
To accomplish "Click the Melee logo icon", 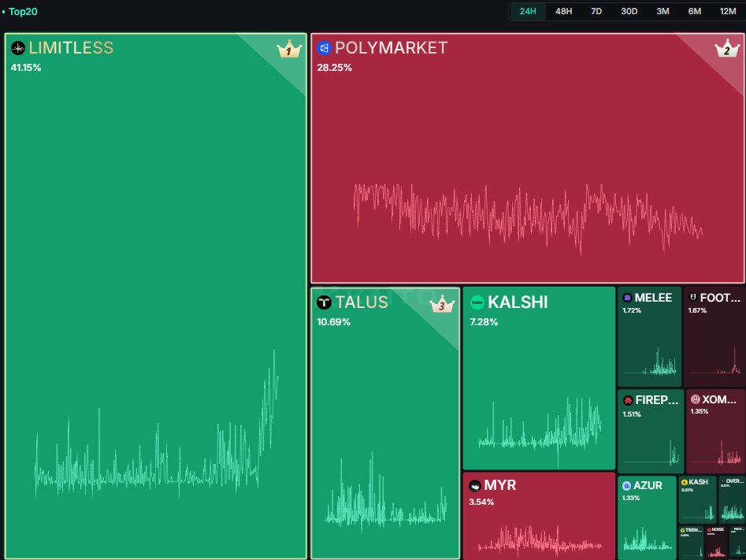I will [x=627, y=298].
